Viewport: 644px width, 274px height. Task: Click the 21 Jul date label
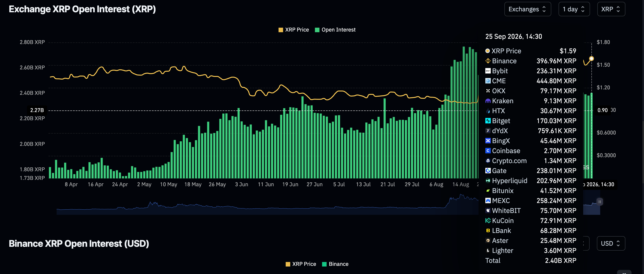(387, 184)
